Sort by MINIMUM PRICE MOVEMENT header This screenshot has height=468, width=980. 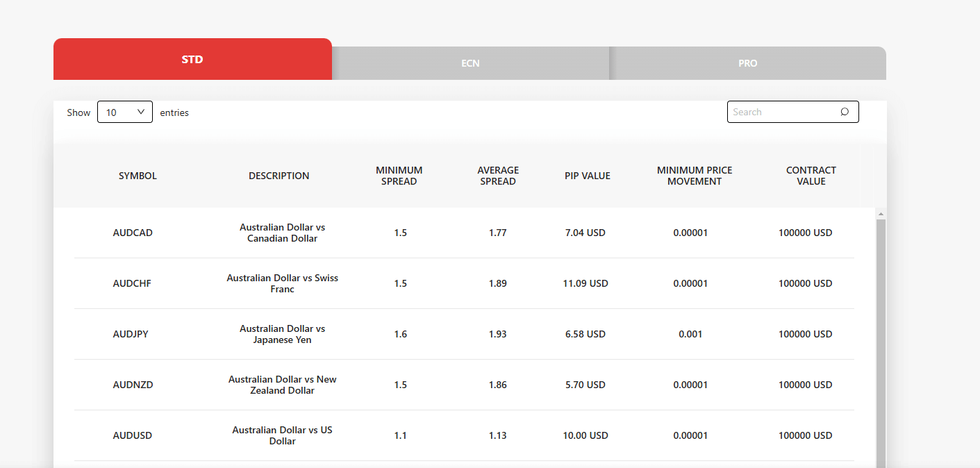click(x=695, y=176)
